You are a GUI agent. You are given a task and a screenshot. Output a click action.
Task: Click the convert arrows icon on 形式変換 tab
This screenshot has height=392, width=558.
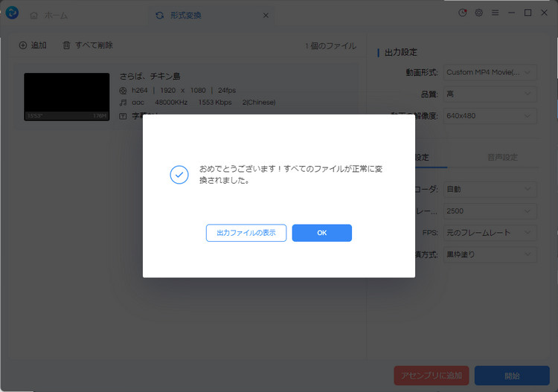[159, 16]
